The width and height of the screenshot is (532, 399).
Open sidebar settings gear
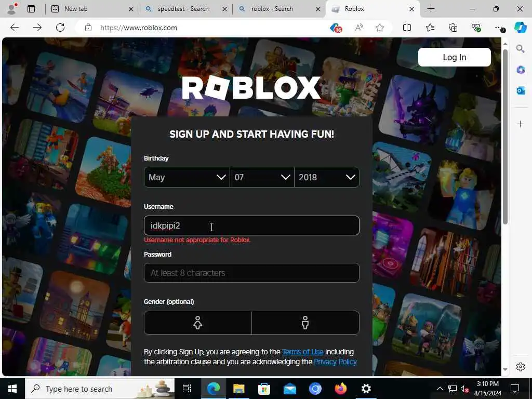(x=521, y=367)
